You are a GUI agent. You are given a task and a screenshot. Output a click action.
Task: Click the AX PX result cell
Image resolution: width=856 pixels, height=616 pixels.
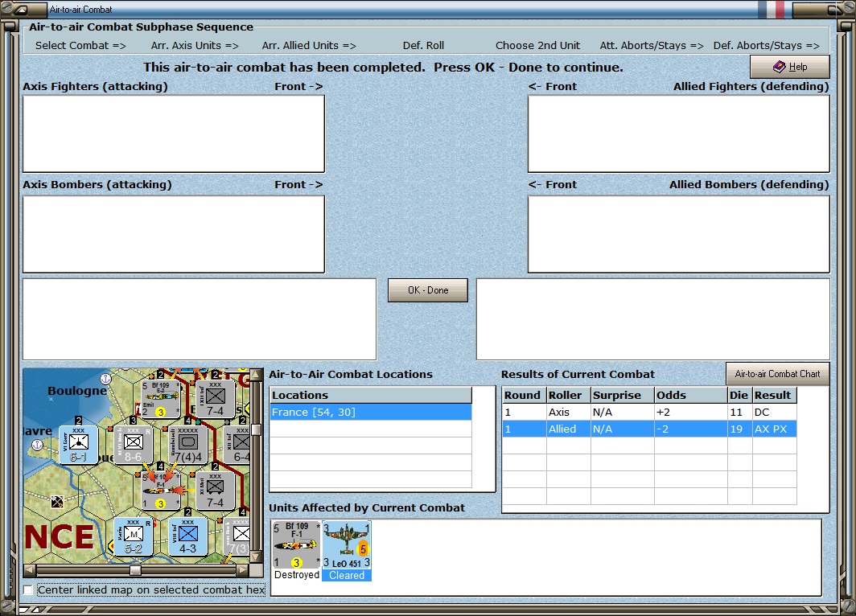tap(774, 429)
